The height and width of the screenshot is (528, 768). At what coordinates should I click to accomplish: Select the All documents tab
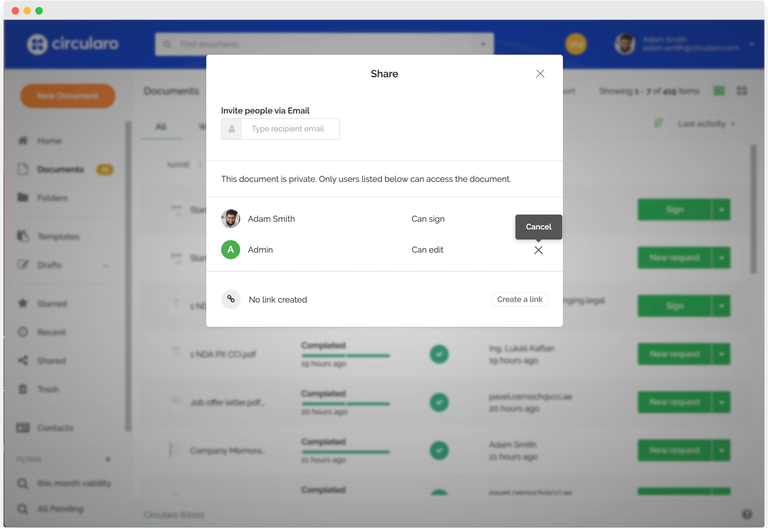click(x=161, y=127)
